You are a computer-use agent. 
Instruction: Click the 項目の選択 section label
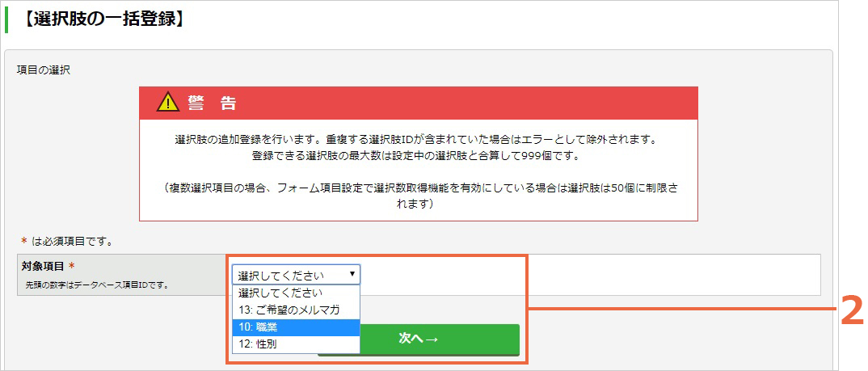(43, 71)
